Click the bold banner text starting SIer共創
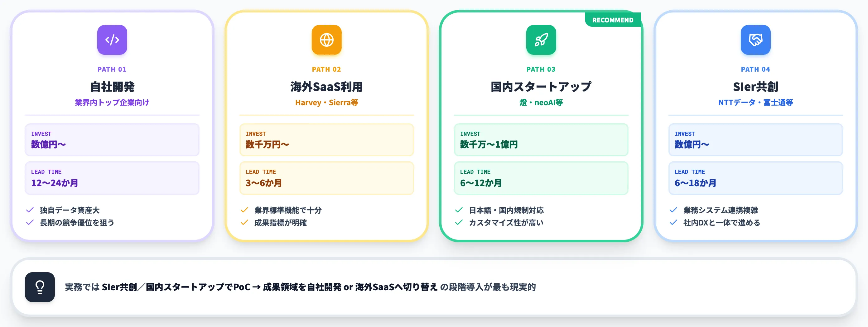The width and height of the screenshot is (868, 327). pyautogui.click(x=270, y=287)
